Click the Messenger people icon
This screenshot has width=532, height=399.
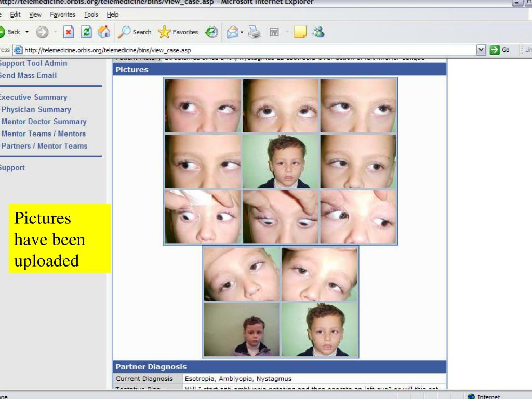coord(318,32)
